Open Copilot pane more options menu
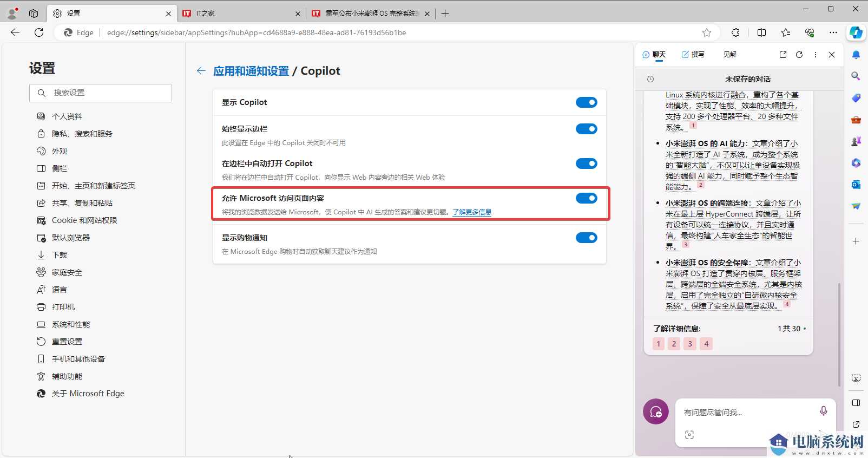Image resolution: width=868 pixels, height=458 pixels. tap(816, 55)
